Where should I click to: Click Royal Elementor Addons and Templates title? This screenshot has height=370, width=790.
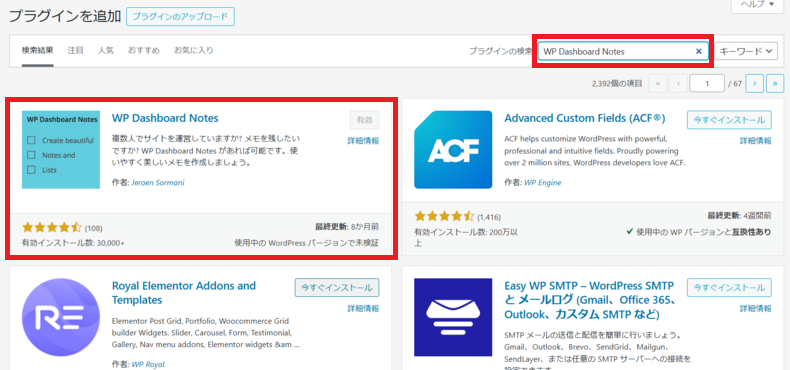[x=184, y=293]
